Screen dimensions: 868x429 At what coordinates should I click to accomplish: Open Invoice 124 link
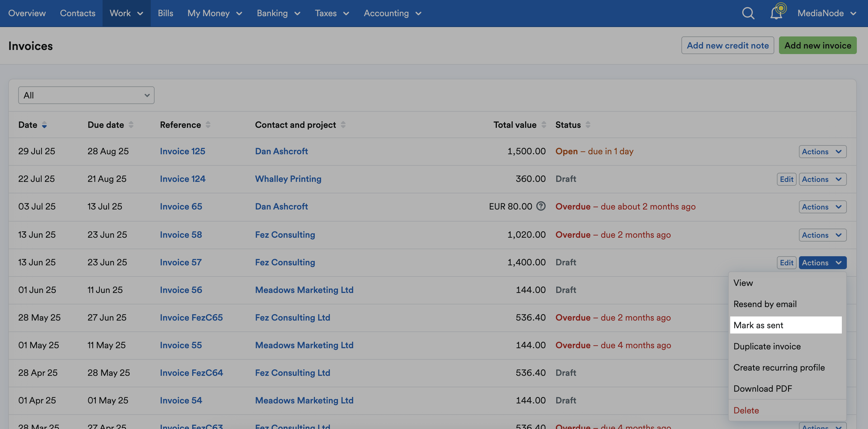click(x=183, y=179)
